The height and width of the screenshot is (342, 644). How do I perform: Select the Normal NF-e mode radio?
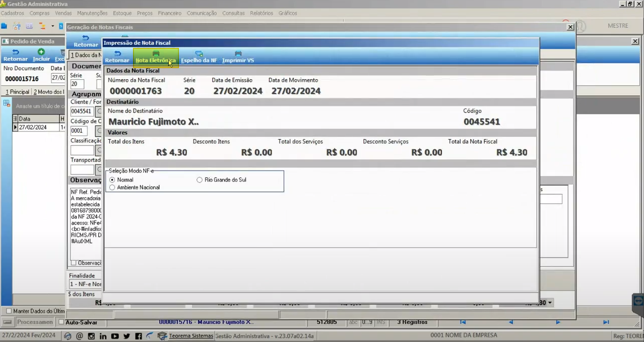point(112,180)
